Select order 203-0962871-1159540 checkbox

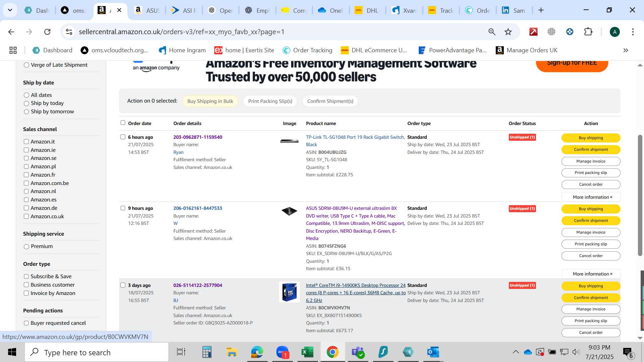coord(123,137)
